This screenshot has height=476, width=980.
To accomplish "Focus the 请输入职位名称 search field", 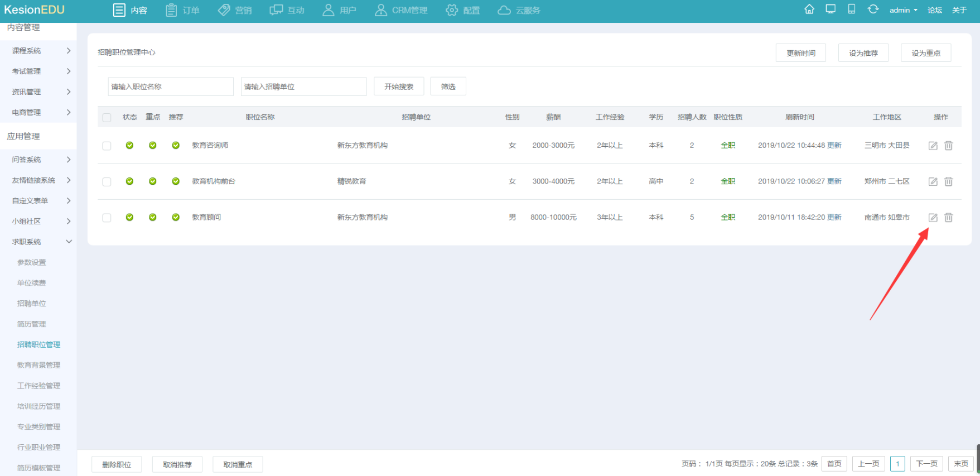I will [x=171, y=86].
